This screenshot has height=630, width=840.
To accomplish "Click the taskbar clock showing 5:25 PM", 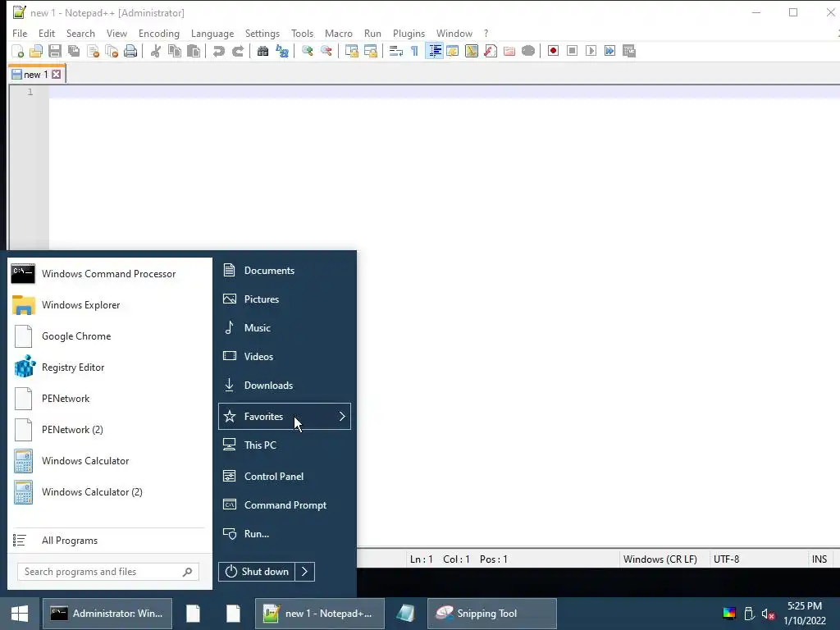I will click(x=805, y=614).
